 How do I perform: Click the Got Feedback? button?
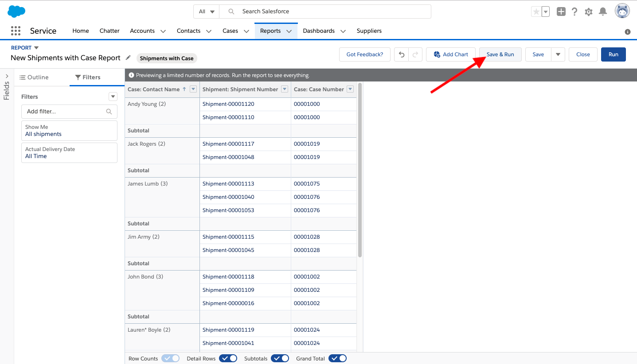[365, 54]
